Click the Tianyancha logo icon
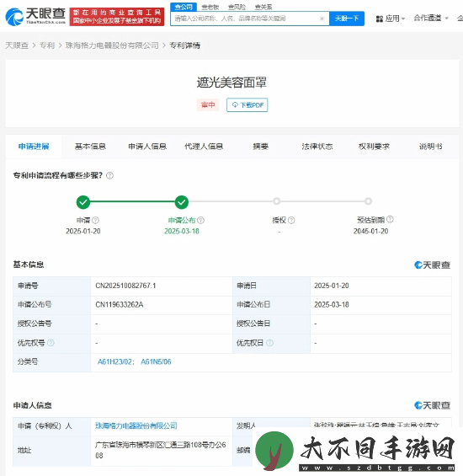This screenshot has width=463, height=476. click(14, 16)
